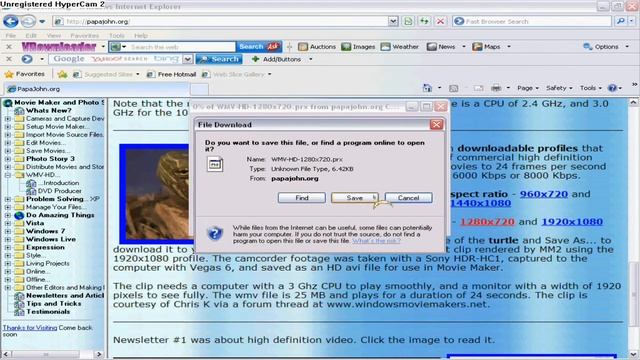The width and height of the screenshot is (640, 360).
Task: Click Add/Buttons in the toolbar
Action: (276, 59)
